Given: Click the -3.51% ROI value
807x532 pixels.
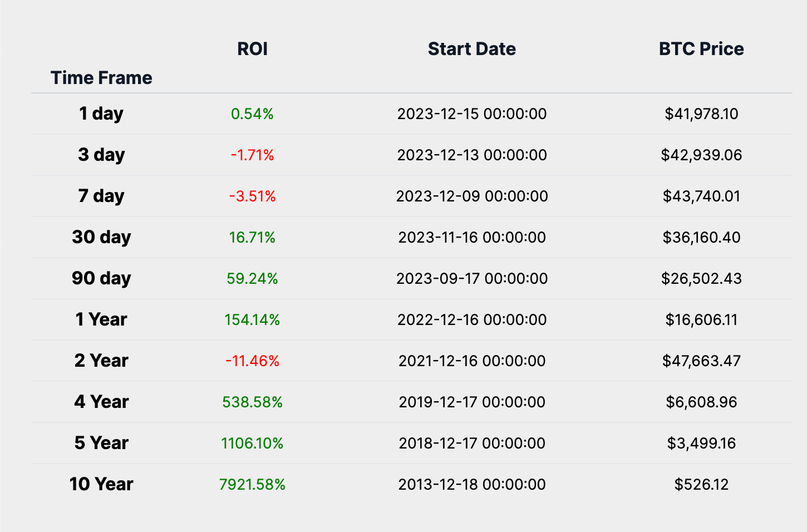Looking at the screenshot, I should (x=252, y=196).
